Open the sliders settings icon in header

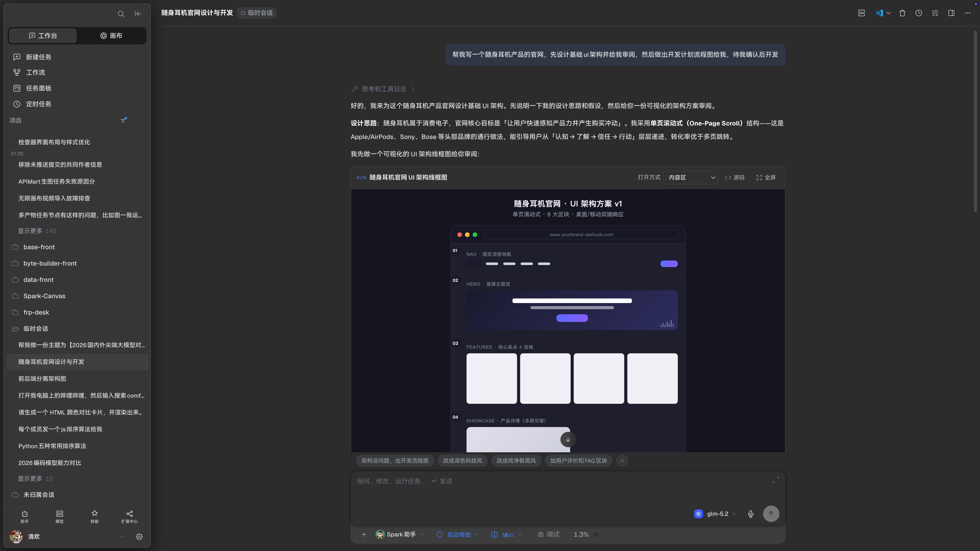(935, 13)
